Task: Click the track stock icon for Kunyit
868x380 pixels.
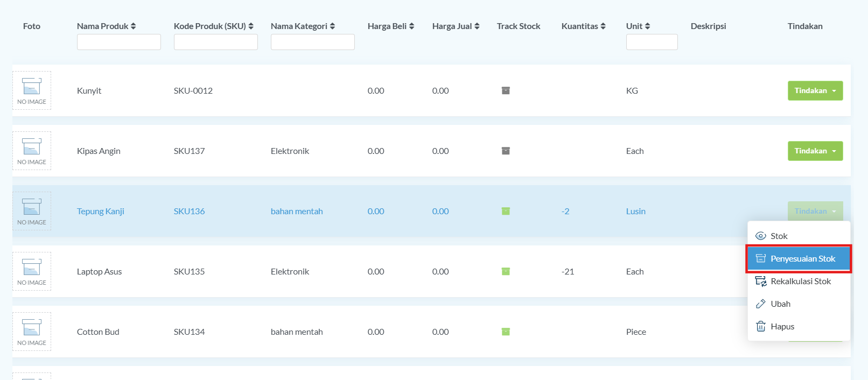Action: 506,90
